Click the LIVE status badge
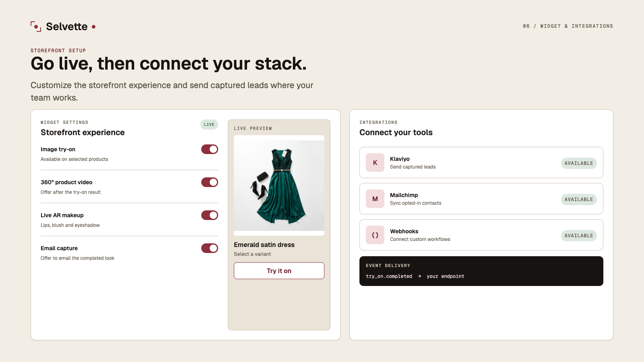Viewport: 644px width, 362px height. point(209,125)
